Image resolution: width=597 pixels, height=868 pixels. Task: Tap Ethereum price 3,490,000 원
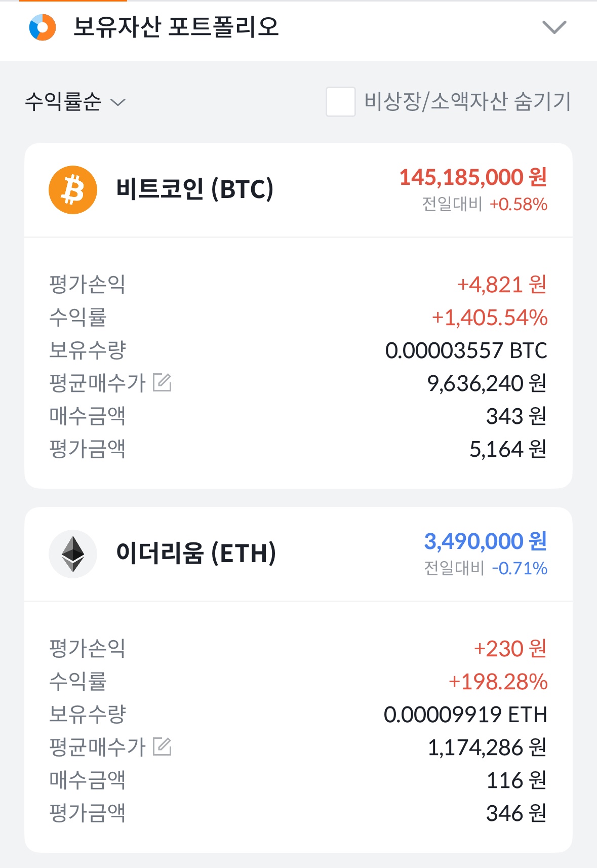click(485, 541)
